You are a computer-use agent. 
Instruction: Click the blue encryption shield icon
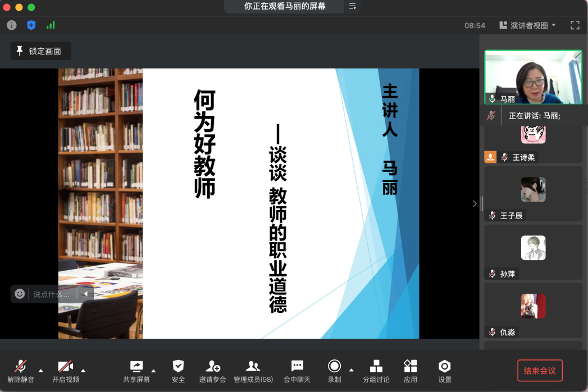[x=31, y=25]
